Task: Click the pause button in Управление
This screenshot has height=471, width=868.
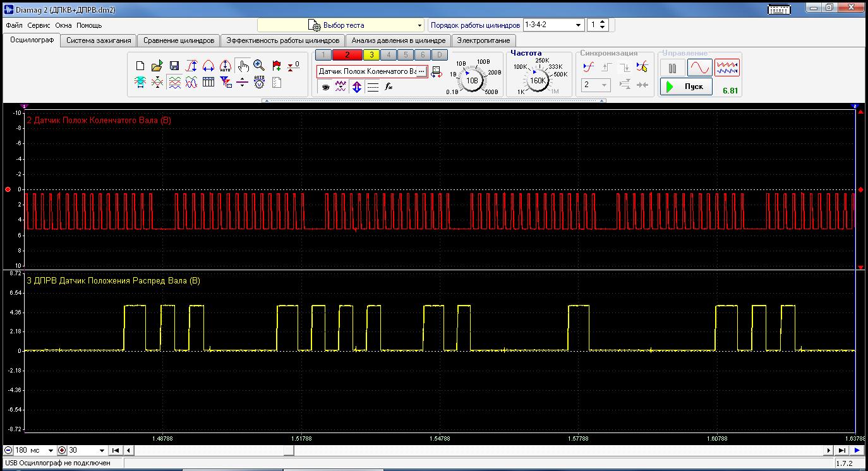Action: click(673, 68)
